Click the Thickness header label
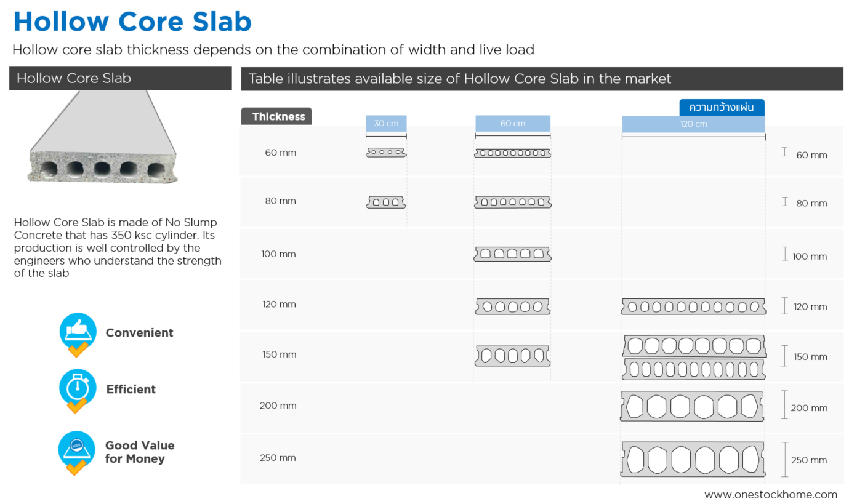This screenshot has height=504, width=849. (x=276, y=116)
